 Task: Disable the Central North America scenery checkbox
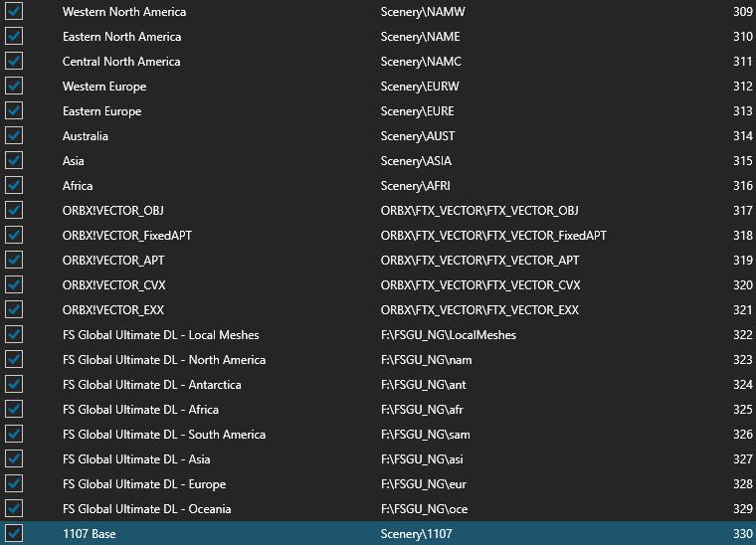tap(14, 62)
